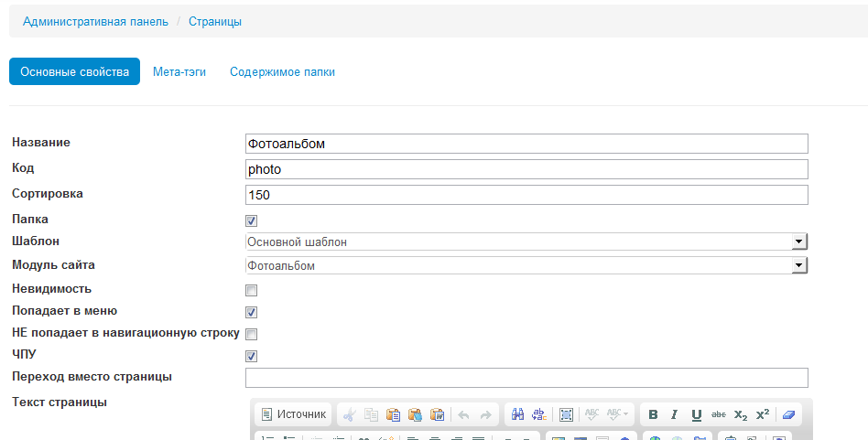
Task: Open the Модуль сайта dropdown
Action: click(x=526, y=265)
